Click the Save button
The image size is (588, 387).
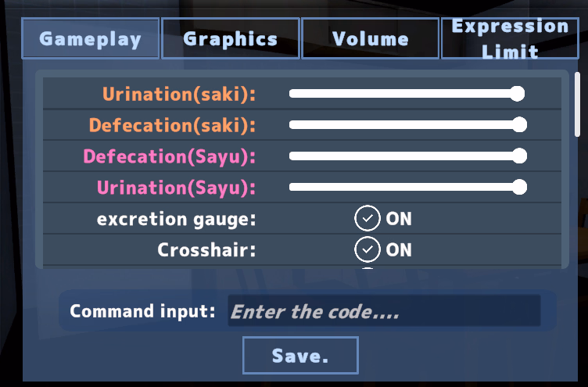300,355
